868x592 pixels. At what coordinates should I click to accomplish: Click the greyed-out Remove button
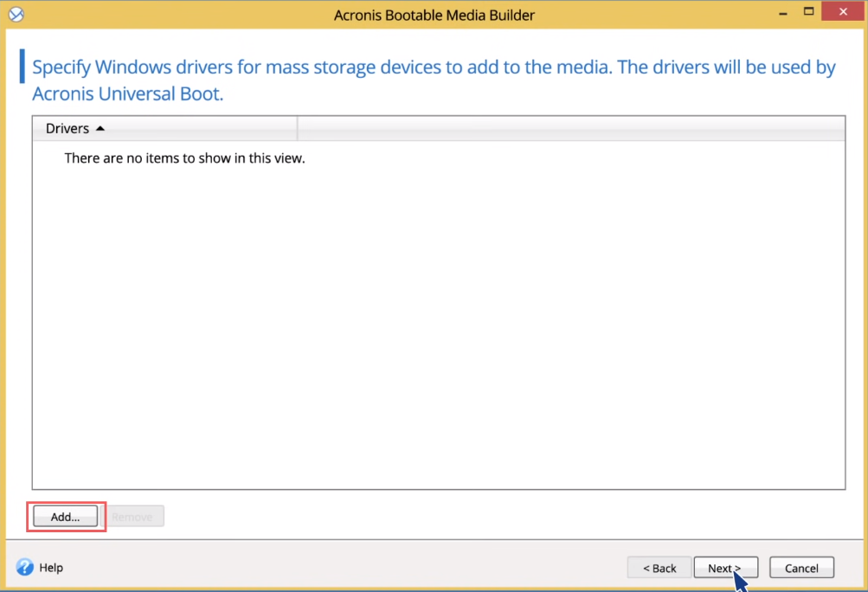tap(132, 517)
